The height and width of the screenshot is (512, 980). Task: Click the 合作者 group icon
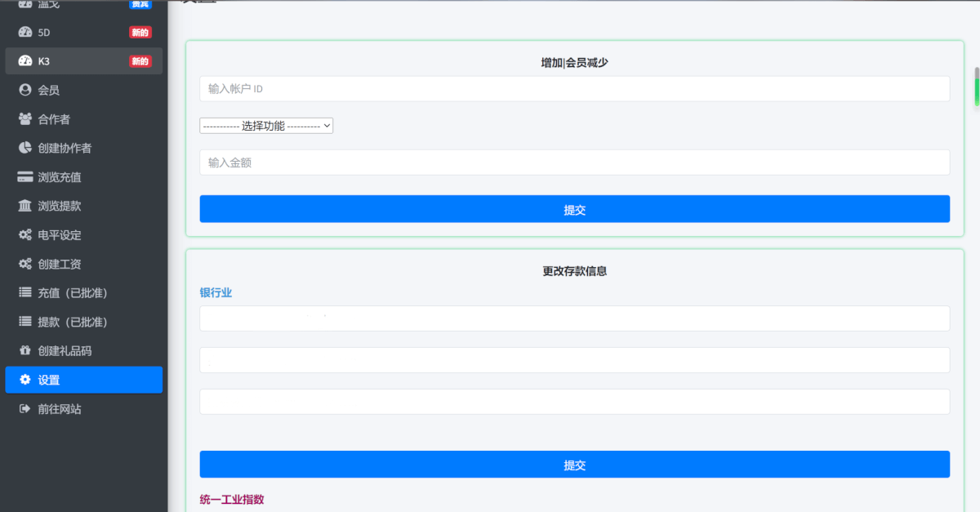pos(24,119)
